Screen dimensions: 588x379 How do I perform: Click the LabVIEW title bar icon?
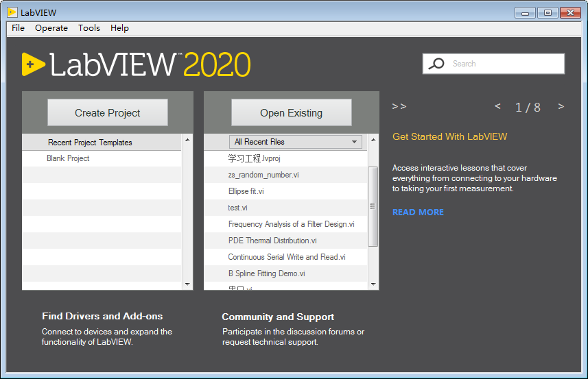click(x=12, y=12)
